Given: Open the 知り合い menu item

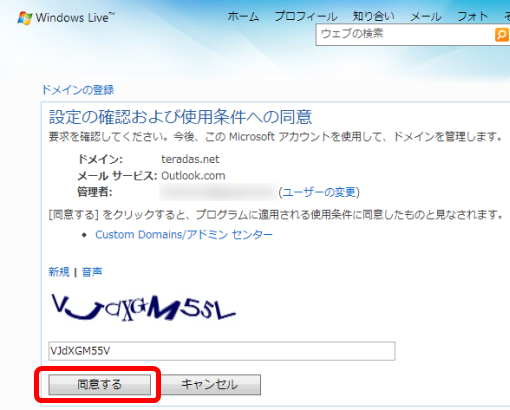Looking at the screenshot, I should [x=373, y=16].
